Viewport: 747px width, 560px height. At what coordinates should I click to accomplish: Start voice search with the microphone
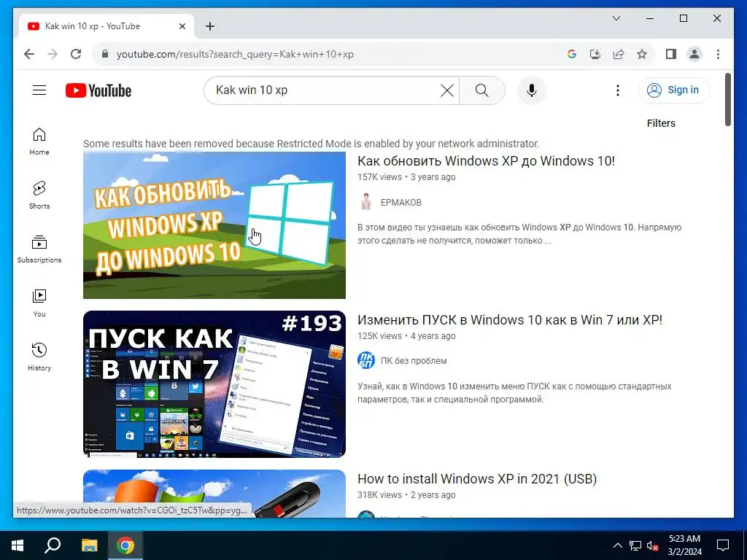(532, 90)
